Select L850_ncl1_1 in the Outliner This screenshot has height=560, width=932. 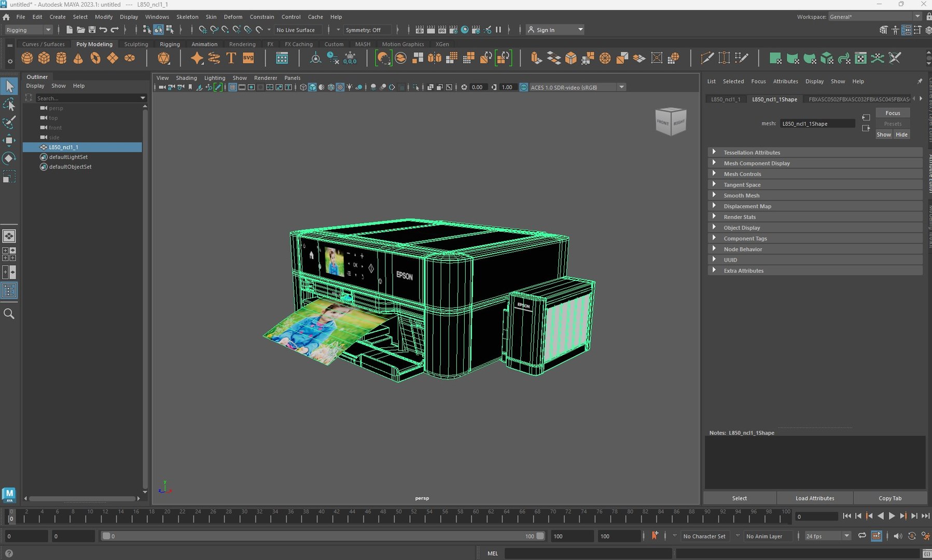[63, 147]
